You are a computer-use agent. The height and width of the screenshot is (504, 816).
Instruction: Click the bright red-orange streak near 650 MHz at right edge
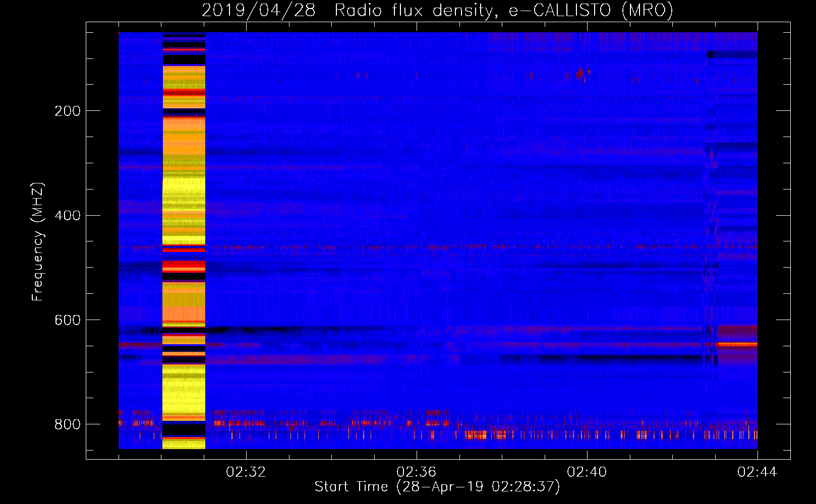(x=737, y=345)
